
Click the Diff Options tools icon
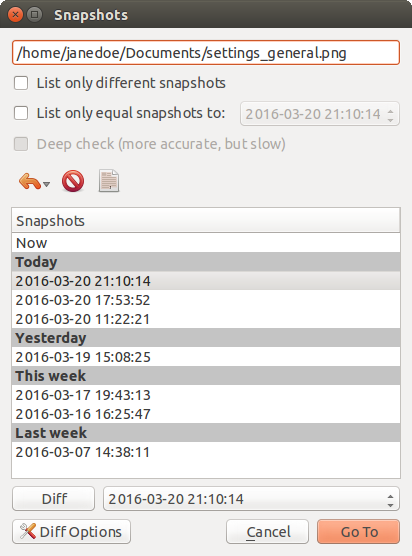click(x=28, y=531)
